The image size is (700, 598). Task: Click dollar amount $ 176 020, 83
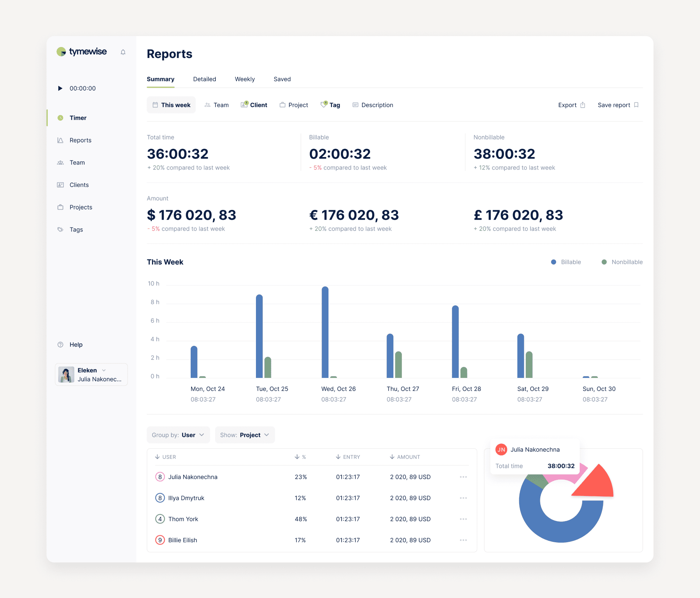[x=191, y=215]
